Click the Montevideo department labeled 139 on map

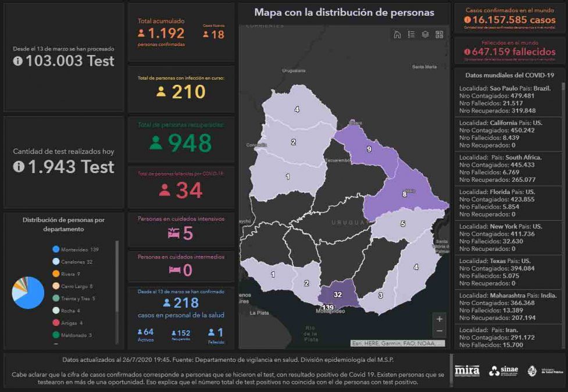[x=328, y=308]
